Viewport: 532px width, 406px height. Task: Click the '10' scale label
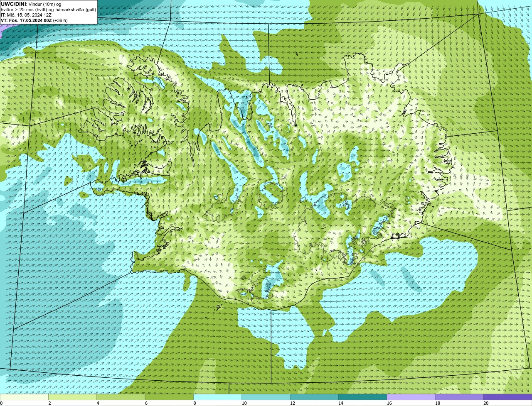[x=244, y=403]
